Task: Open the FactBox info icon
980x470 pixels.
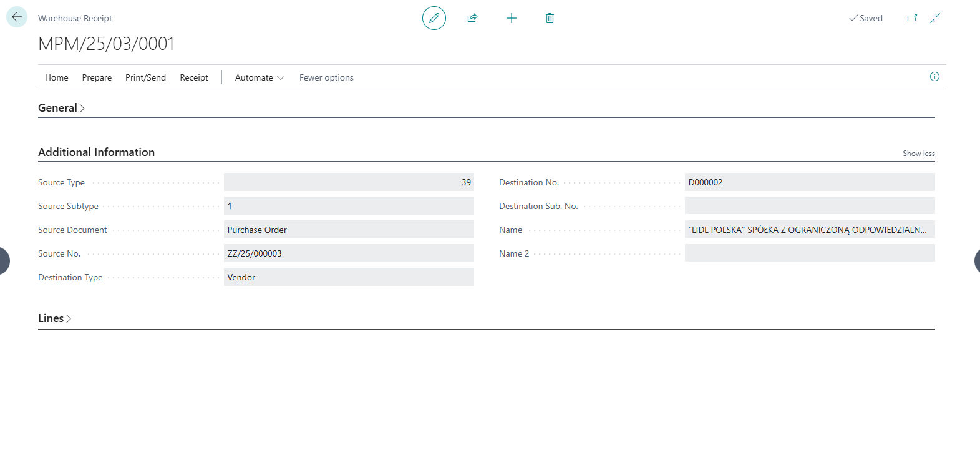Action: point(934,77)
